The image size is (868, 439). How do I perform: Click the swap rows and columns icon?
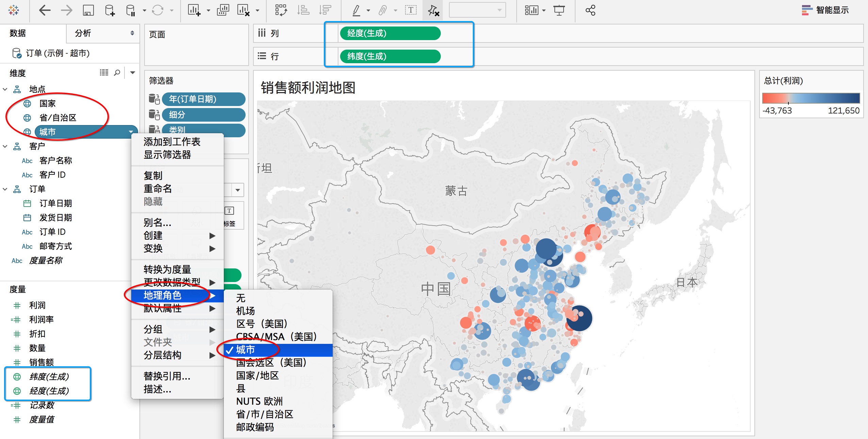(281, 10)
